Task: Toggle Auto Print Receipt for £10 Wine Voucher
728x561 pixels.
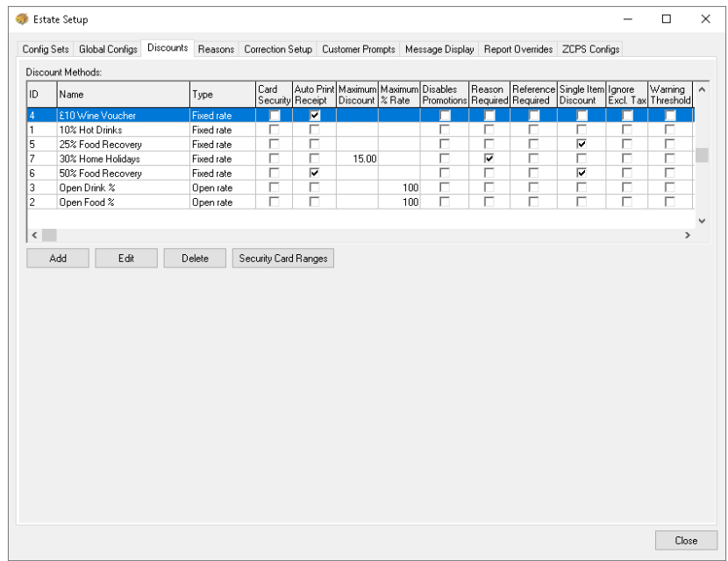Action: 315,116
